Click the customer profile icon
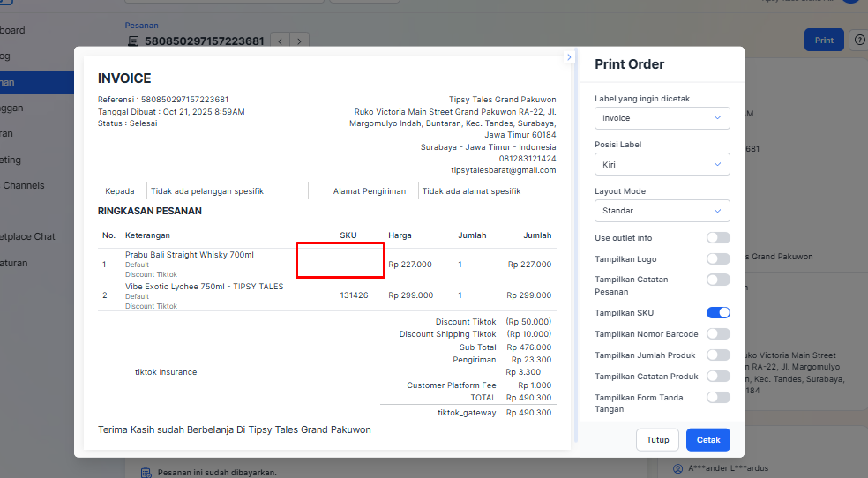 click(677, 468)
